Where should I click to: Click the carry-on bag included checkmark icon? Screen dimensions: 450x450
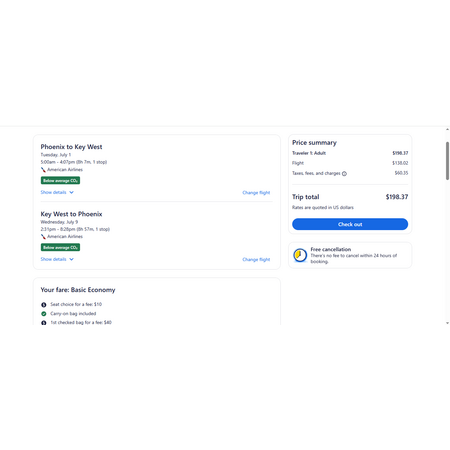click(44, 314)
